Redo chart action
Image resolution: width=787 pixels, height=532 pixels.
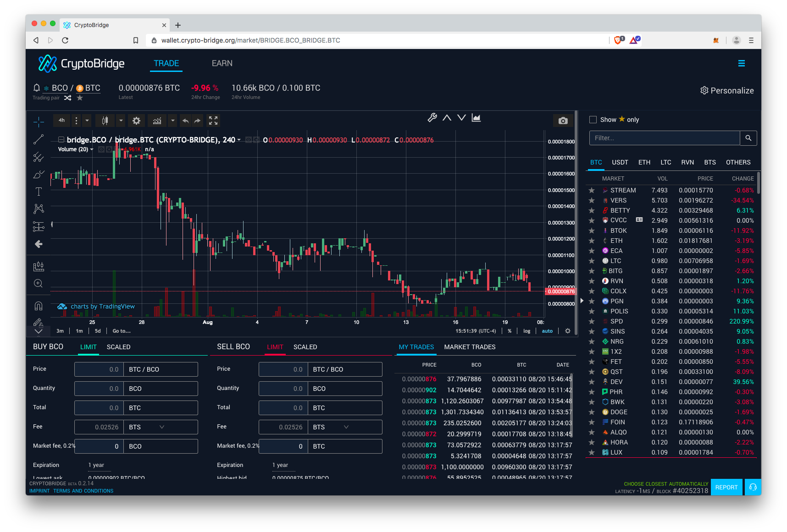197,121
